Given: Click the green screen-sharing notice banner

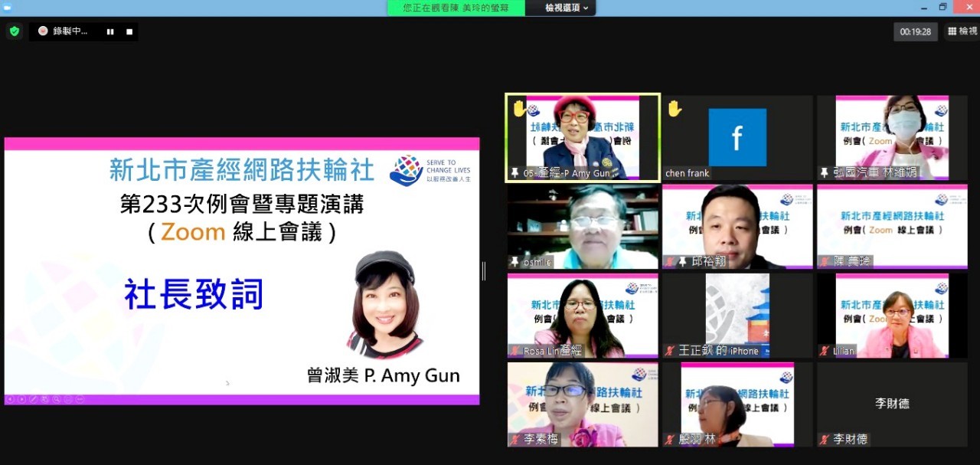Looking at the screenshot, I should [x=456, y=8].
